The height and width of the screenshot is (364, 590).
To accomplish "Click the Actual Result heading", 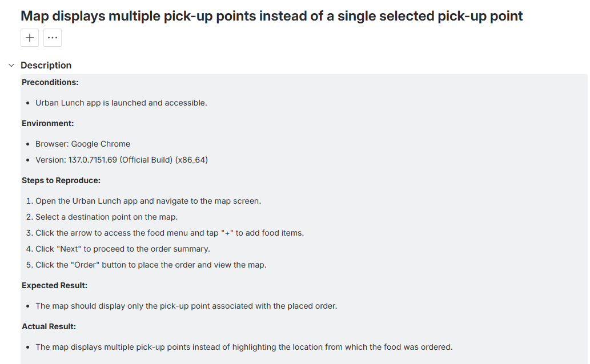I will coord(49,326).
